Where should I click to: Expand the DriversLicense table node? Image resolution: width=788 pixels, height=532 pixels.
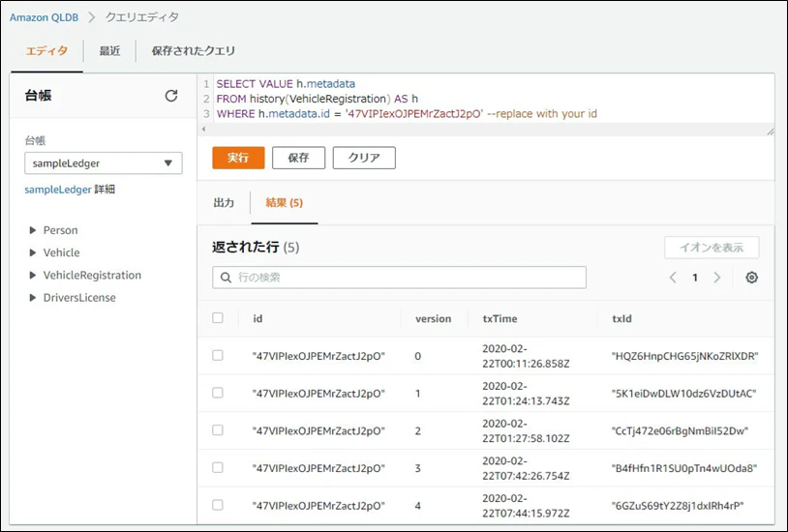click(33, 297)
